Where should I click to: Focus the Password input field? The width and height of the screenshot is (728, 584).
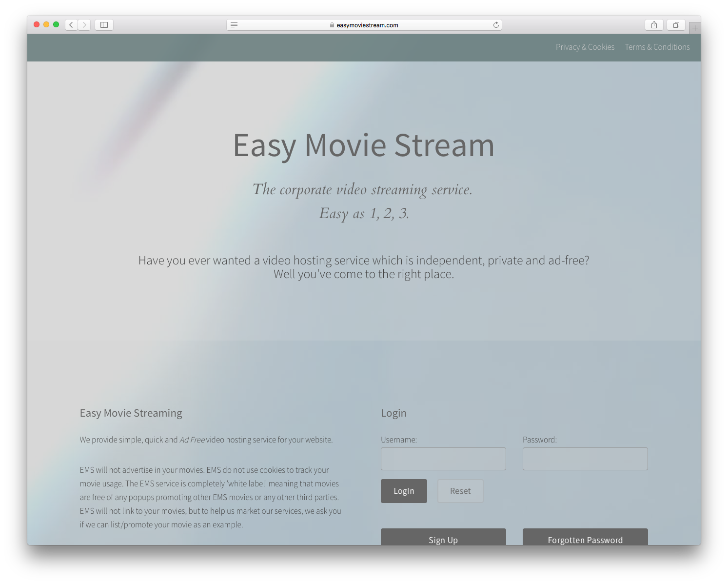[x=585, y=459]
